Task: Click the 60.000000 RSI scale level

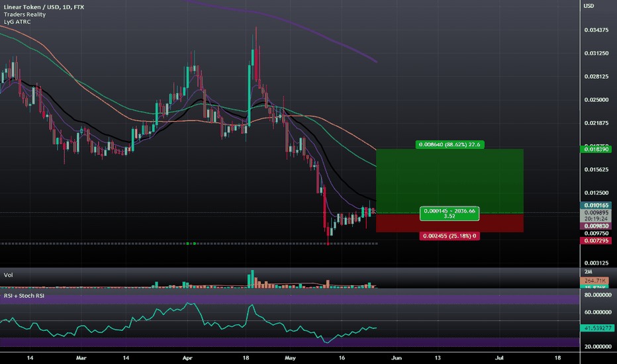Action: tap(598, 312)
